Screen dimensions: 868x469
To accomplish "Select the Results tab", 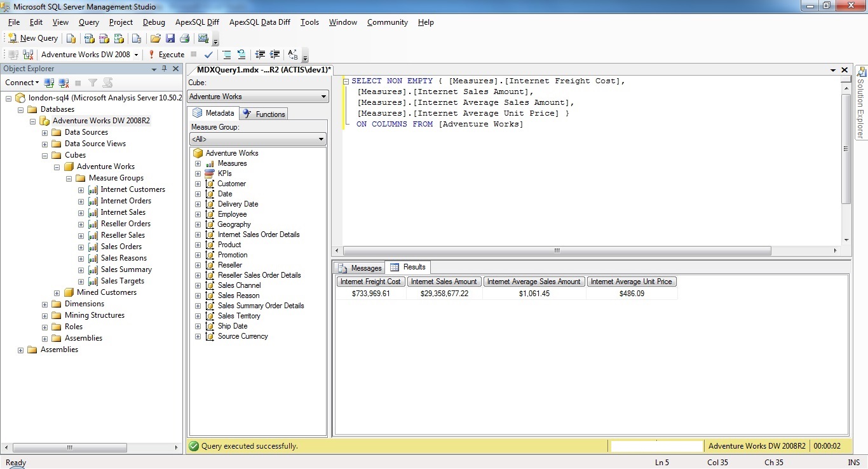I will tap(409, 267).
